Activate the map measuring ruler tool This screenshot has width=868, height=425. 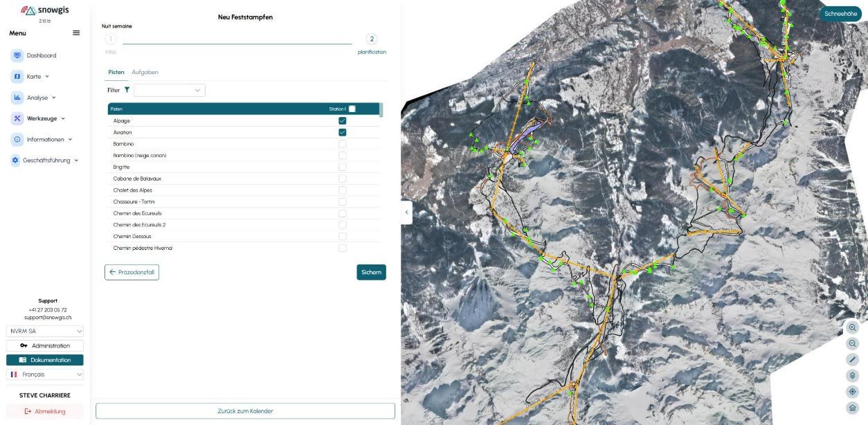(853, 360)
